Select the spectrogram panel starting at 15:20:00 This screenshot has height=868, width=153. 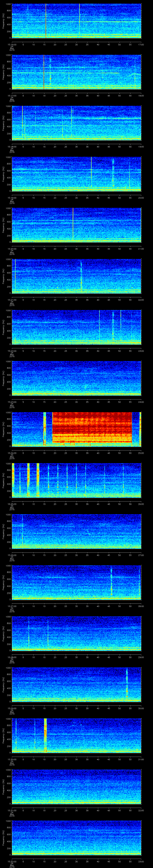coord(76,225)
